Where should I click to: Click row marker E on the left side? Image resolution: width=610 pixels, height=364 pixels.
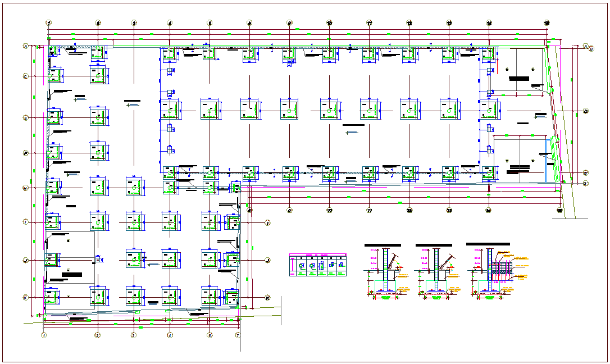point(25,117)
